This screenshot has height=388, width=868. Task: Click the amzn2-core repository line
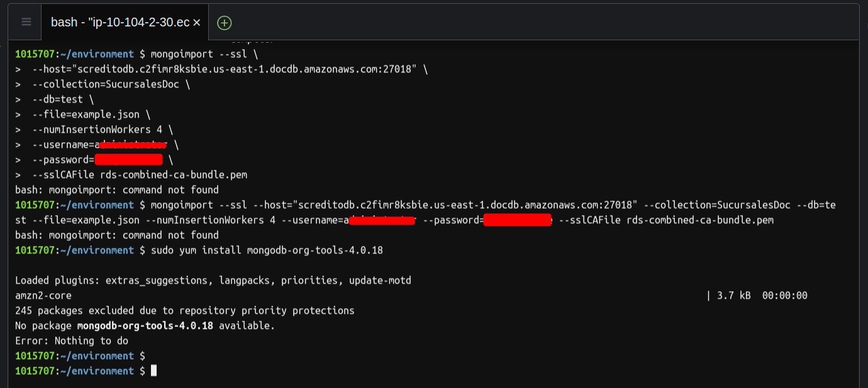43,296
